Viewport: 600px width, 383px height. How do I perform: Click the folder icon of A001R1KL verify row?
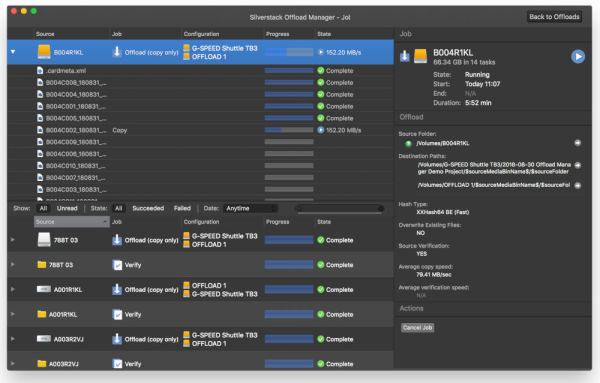coord(42,314)
